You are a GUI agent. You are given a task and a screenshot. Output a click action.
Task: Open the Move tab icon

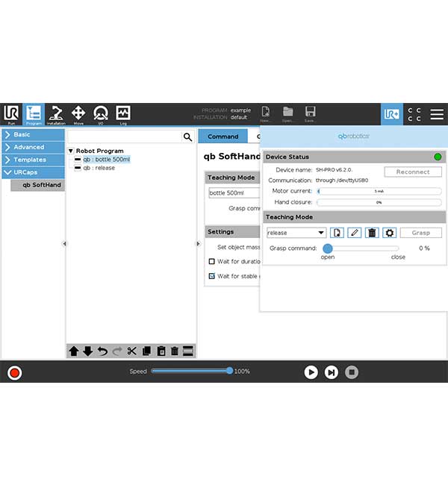[78, 114]
